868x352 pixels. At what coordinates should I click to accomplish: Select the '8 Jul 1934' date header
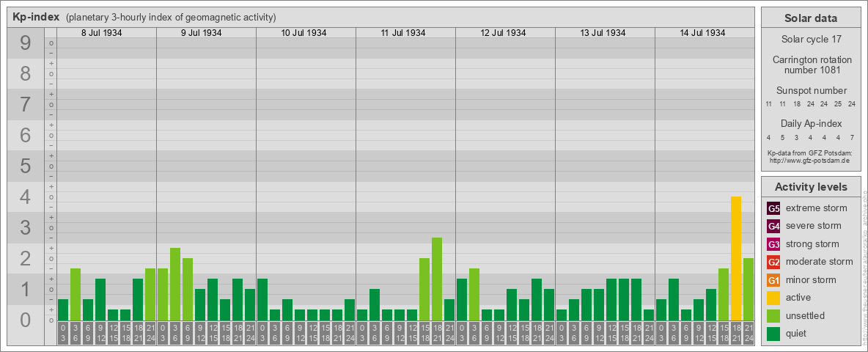(101, 33)
